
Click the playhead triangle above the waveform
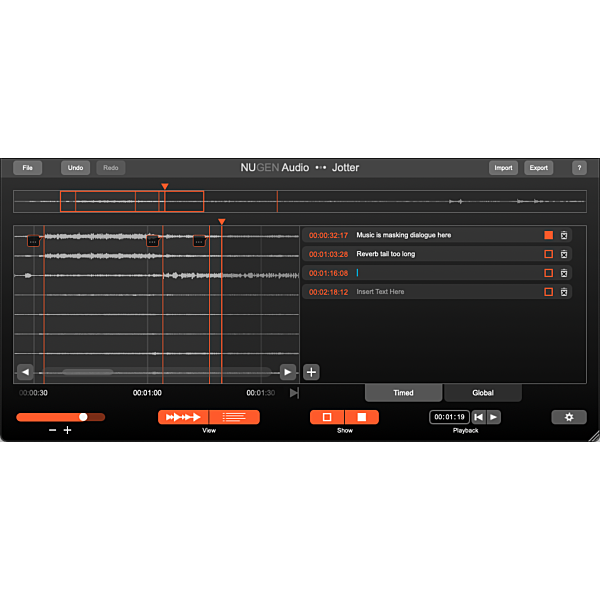222,222
